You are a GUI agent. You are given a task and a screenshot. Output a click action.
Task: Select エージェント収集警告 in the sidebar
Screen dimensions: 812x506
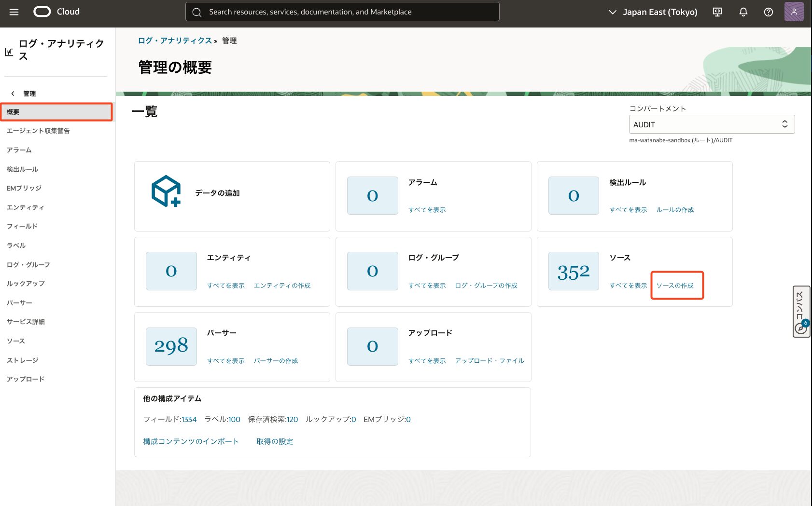pyautogui.click(x=38, y=131)
